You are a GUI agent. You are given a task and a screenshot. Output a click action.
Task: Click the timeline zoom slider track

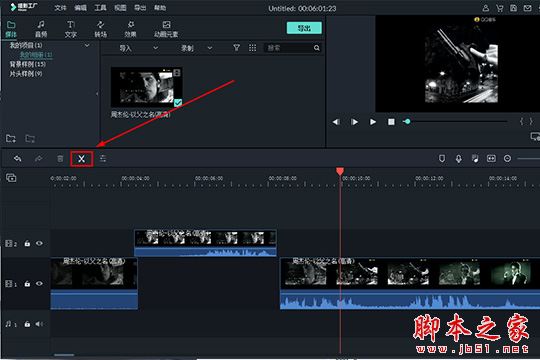[528, 158]
